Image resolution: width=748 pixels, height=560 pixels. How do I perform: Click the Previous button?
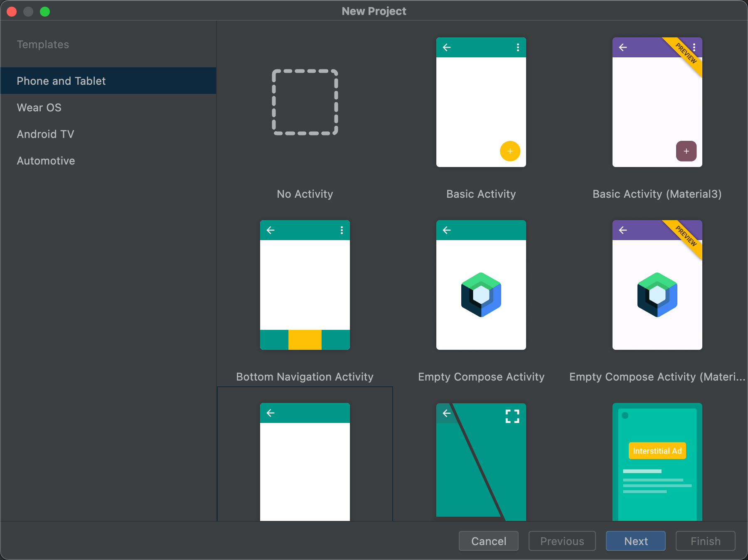(562, 541)
